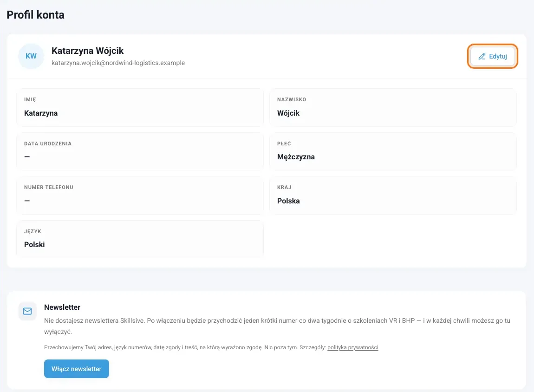Enable newsletter with Włącz newsletter button
Screen dimensions: 534x392
pyautogui.click(x=77, y=369)
